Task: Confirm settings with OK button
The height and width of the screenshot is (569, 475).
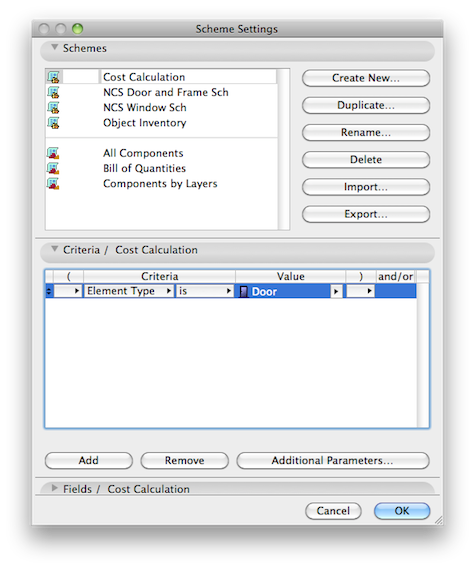Action: (x=402, y=511)
